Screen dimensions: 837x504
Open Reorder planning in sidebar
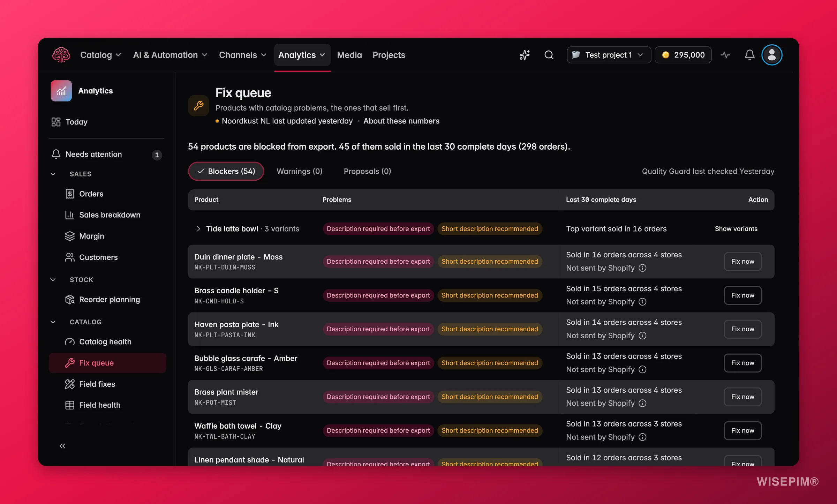[x=107, y=299]
